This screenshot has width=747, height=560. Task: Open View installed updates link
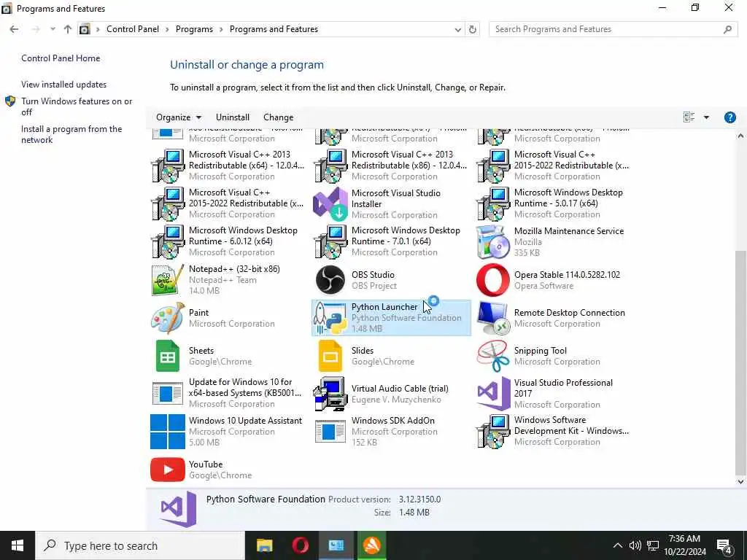pyautogui.click(x=64, y=85)
